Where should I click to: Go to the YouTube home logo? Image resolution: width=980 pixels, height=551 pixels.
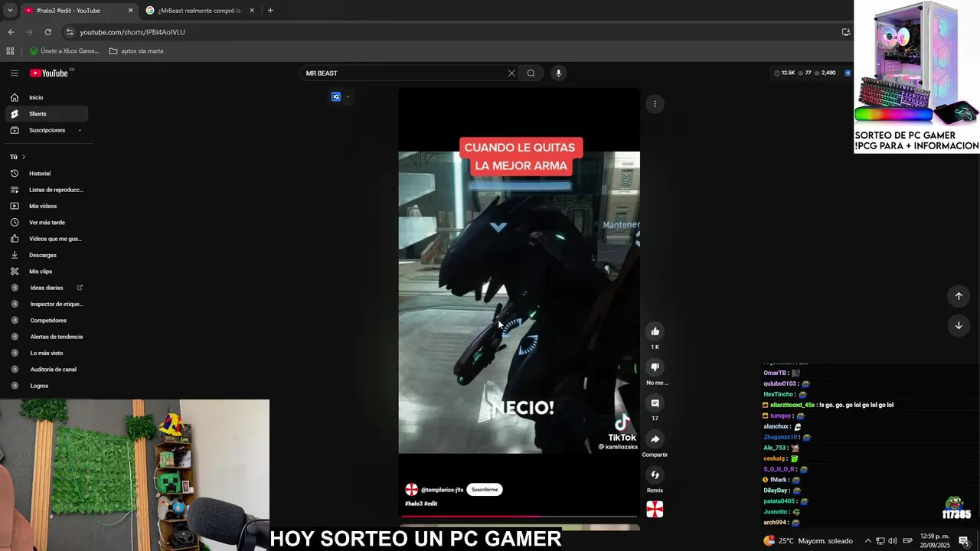tap(49, 73)
